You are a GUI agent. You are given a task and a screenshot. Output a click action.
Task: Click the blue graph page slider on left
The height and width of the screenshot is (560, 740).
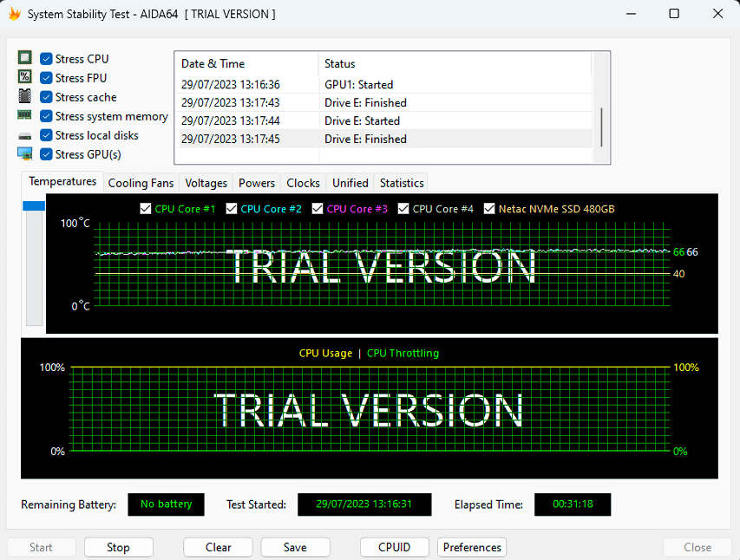tap(34, 205)
